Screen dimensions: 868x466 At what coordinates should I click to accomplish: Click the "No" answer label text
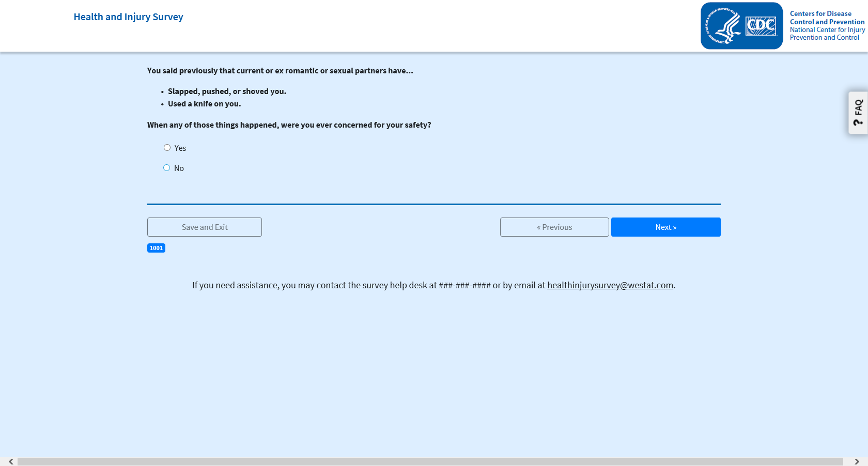[x=179, y=168]
